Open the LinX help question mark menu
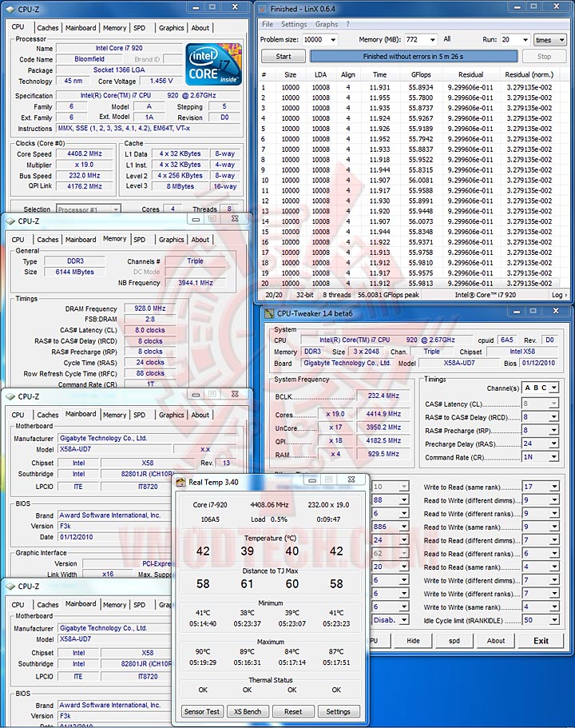This screenshot has height=728, width=575. click(347, 24)
